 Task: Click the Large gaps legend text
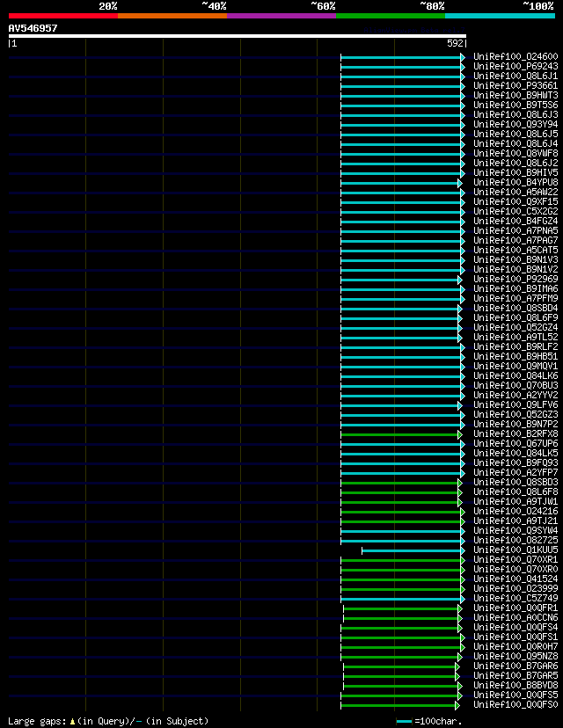point(108,721)
